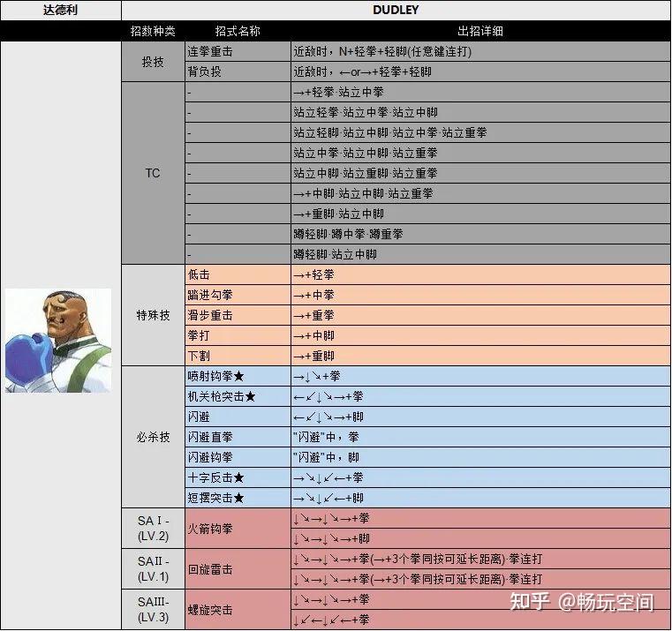The width and height of the screenshot is (672, 631).
Task: Select the ↓↙←↓↙←+拳 command for 螺旋突击
Action: click(331, 620)
